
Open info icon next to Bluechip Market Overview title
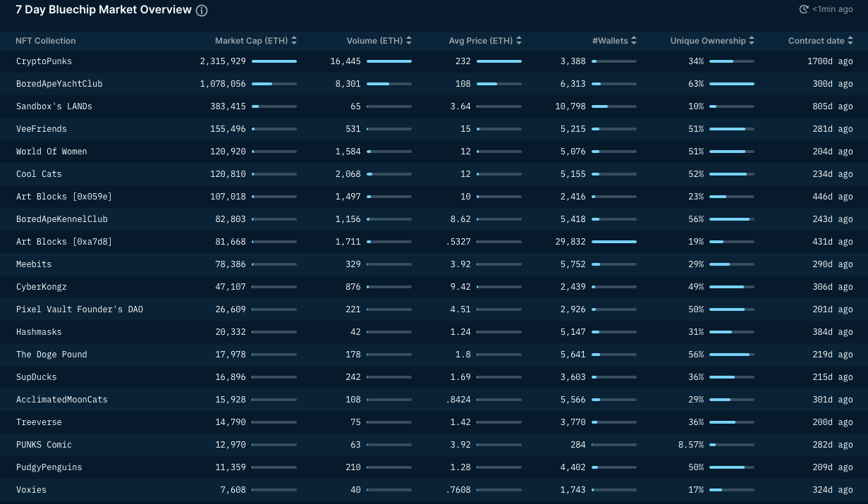(202, 11)
